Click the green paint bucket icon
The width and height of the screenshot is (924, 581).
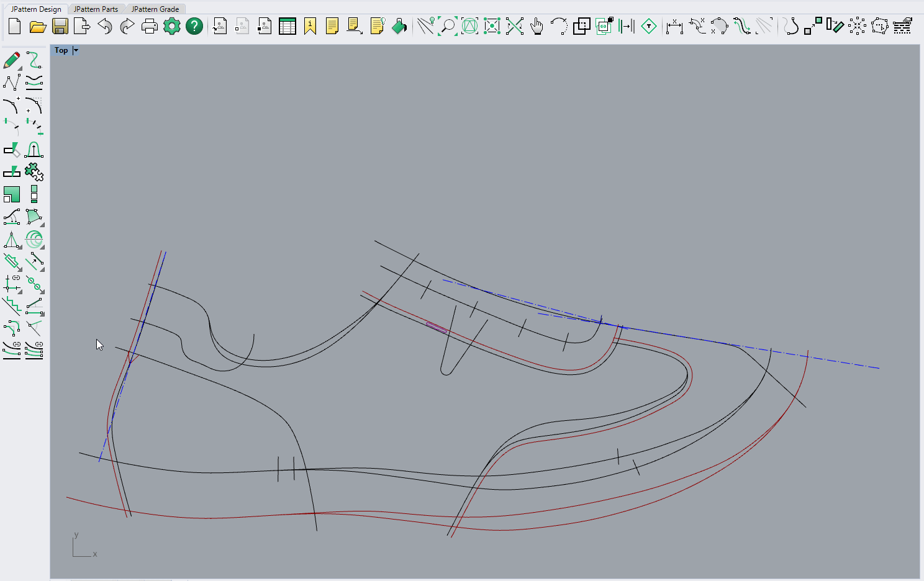click(399, 26)
